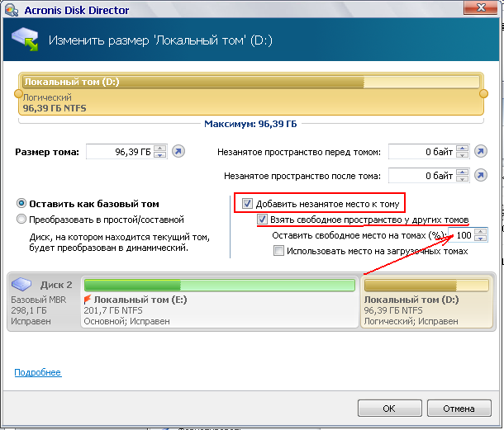Click 'Максимум: 96,39 ГБ' label
Viewport: 504px width, 430px height.
250,124
